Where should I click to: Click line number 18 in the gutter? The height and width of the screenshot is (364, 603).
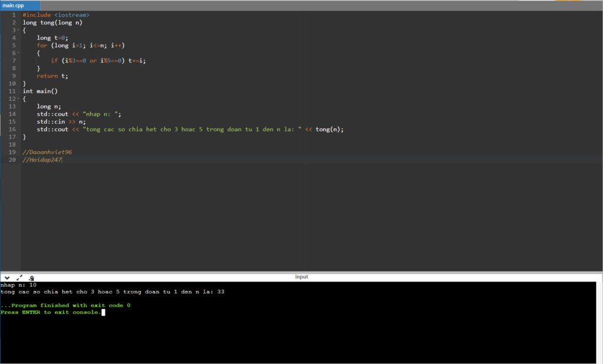12,145
